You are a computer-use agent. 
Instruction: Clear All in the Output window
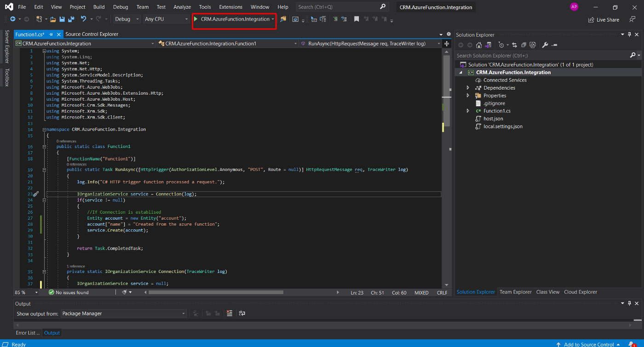[x=230, y=313]
